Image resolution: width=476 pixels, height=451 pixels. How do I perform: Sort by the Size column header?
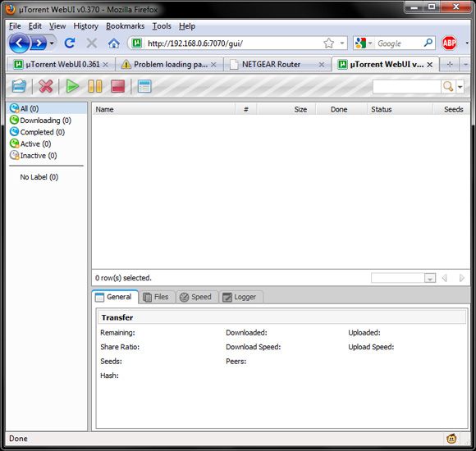coord(286,110)
